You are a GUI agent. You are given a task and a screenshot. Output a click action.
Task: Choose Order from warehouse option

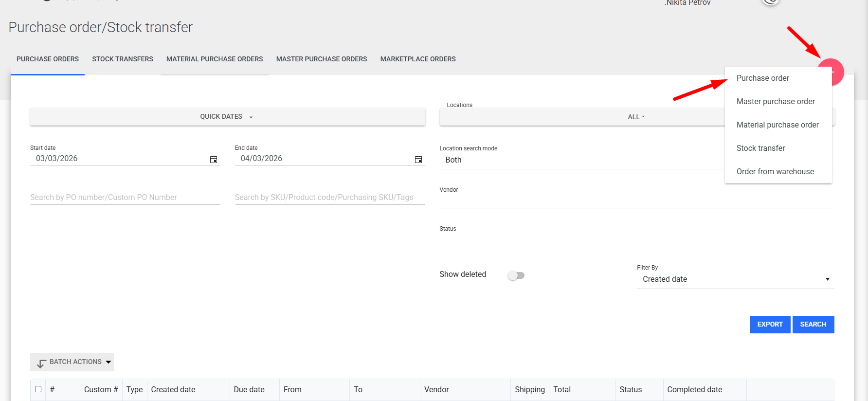pos(775,172)
